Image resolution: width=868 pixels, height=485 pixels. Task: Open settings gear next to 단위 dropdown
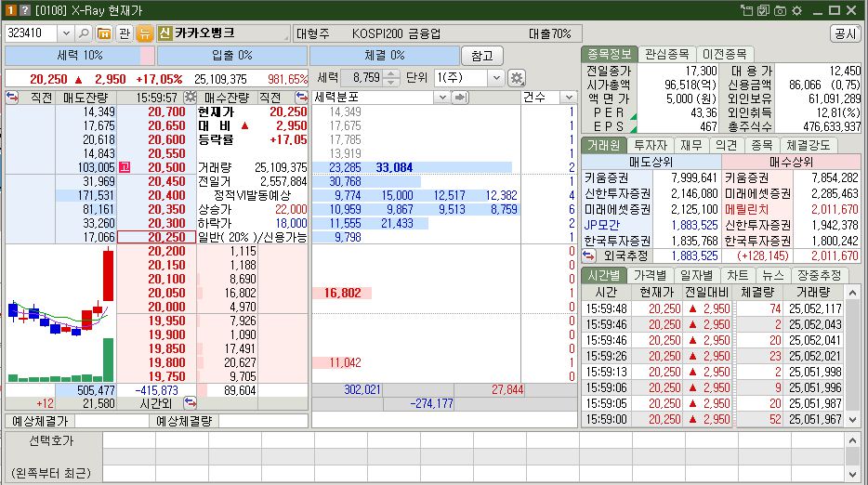pos(517,78)
